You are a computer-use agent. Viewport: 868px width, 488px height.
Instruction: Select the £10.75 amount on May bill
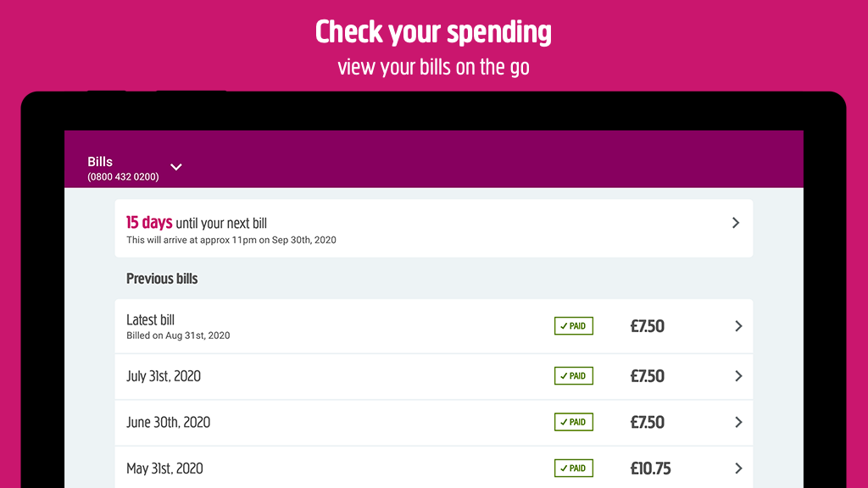(x=650, y=469)
